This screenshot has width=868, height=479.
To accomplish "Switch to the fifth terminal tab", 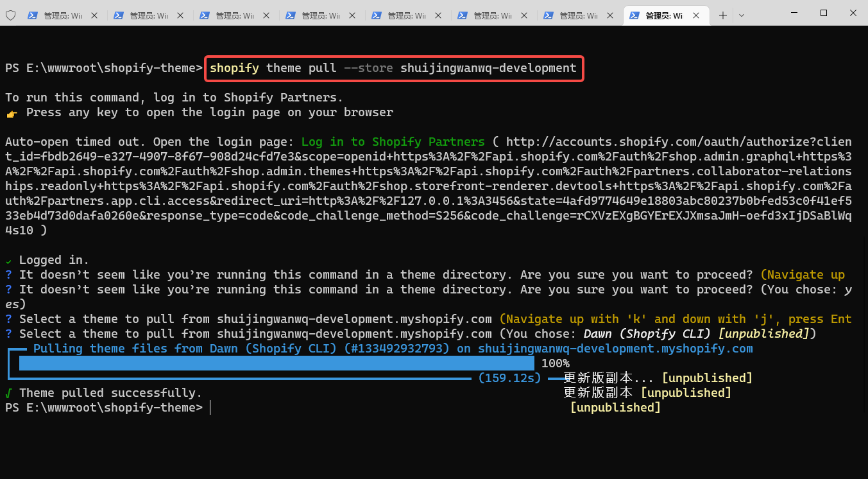I will tap(407, 15).
